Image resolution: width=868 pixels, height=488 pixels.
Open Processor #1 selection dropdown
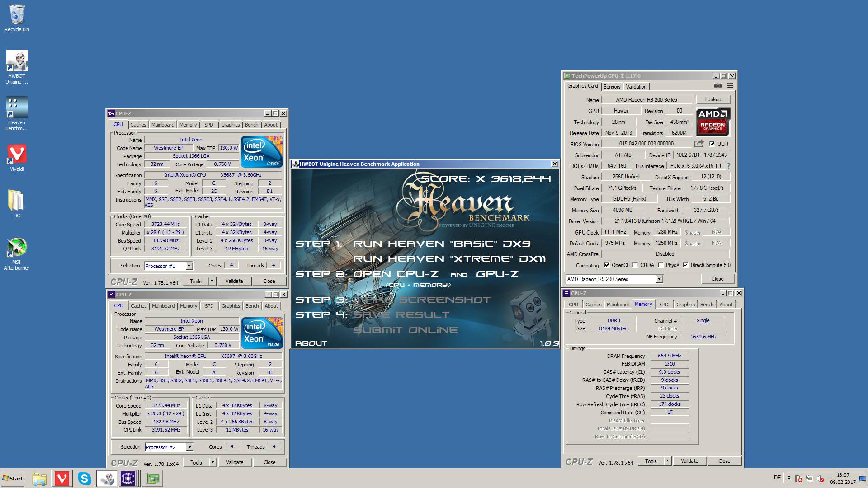[x=189, y=266]
